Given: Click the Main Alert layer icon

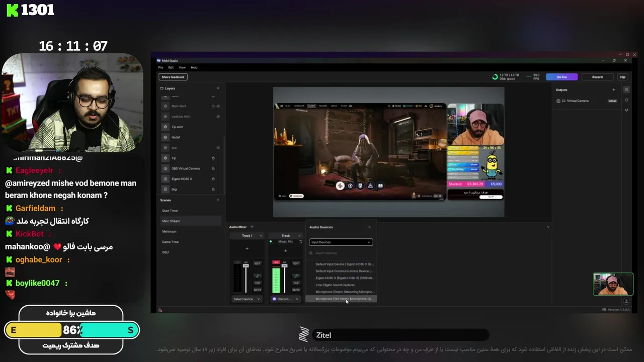Looking at the screenshot, I should click(165, 106).
